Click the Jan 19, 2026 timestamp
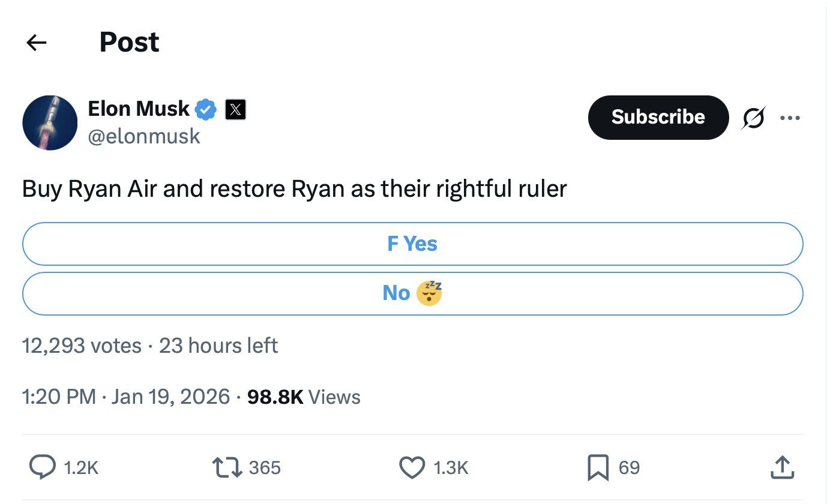 [x=170, y=397]
